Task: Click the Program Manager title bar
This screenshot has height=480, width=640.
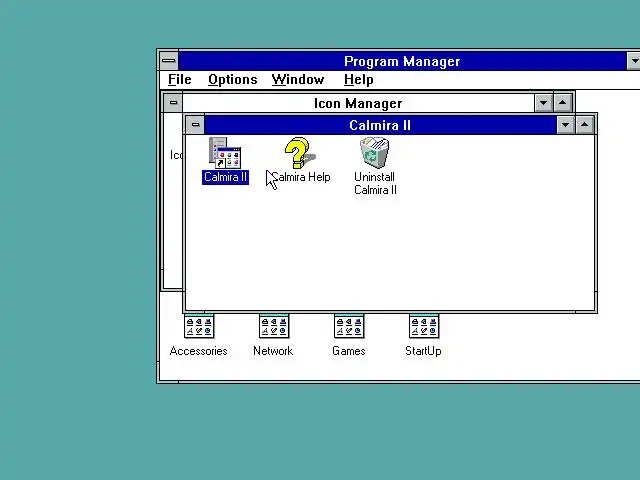Action: (x=402, y=61)
